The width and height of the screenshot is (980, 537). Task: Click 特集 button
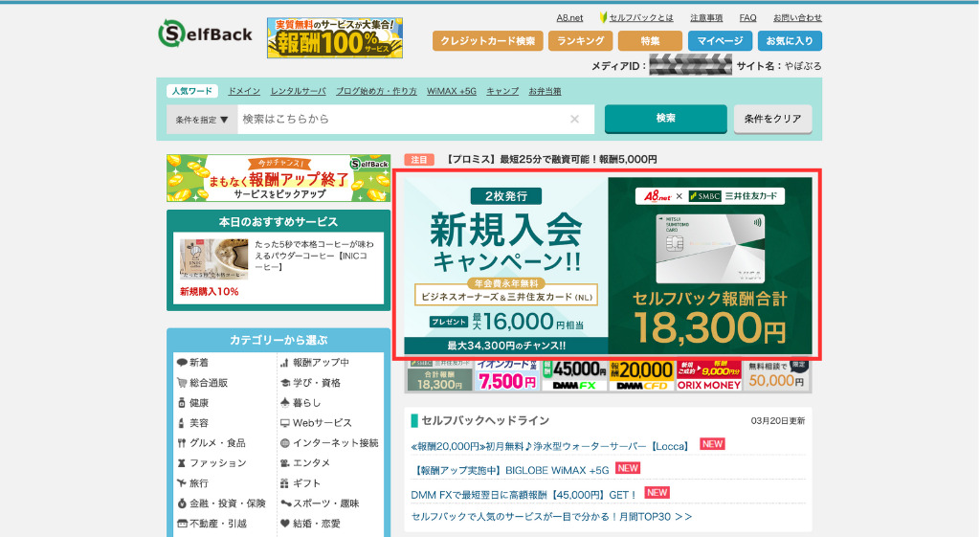650,40
